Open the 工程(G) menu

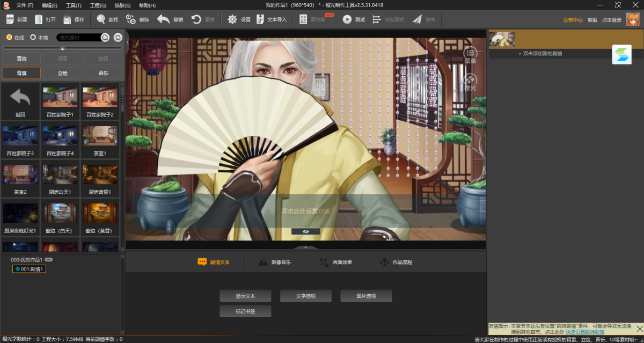click(99, 5)
